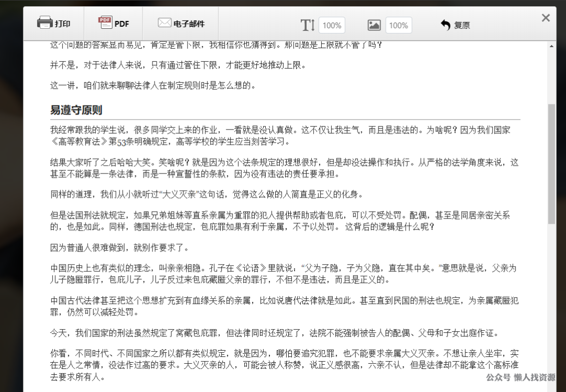Click the line starting 这一讲，咱们就来聊聊
The image size is (566, 392).
(153, 85)
